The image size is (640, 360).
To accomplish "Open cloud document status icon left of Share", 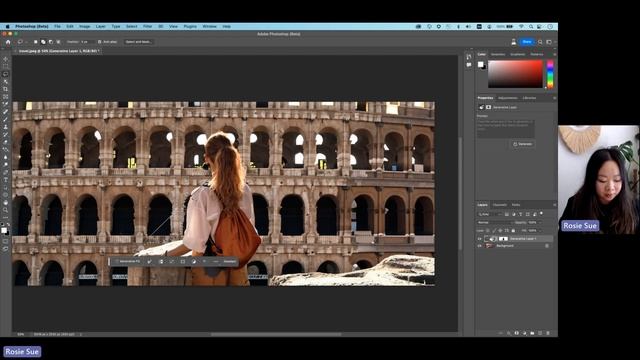I will pyautogui.click(x=513, y=42).
